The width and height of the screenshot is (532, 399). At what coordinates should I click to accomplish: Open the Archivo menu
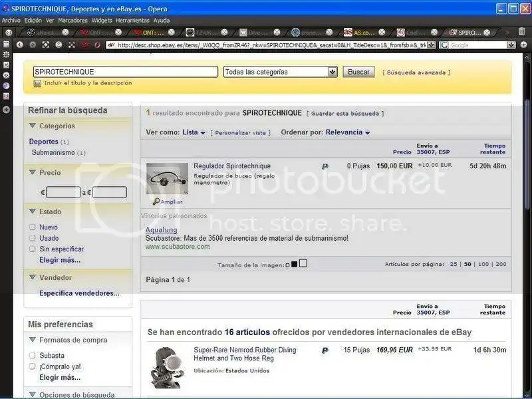coord(11,21)
